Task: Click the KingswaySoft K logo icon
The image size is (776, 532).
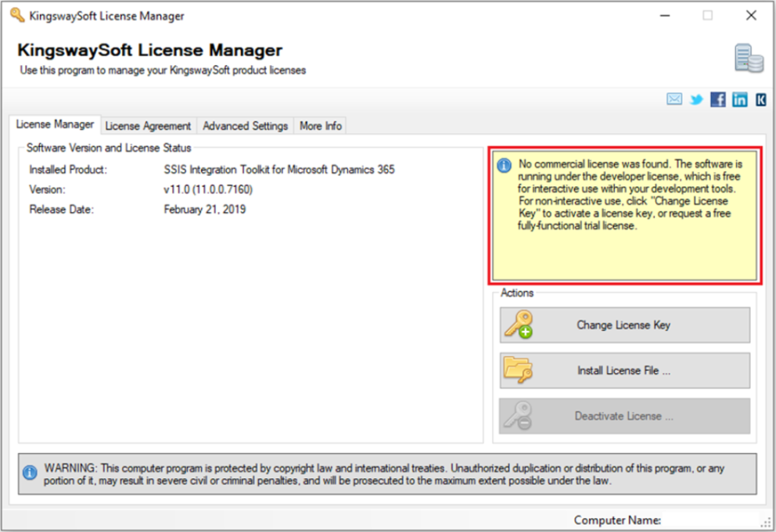Action: point(760,99)
